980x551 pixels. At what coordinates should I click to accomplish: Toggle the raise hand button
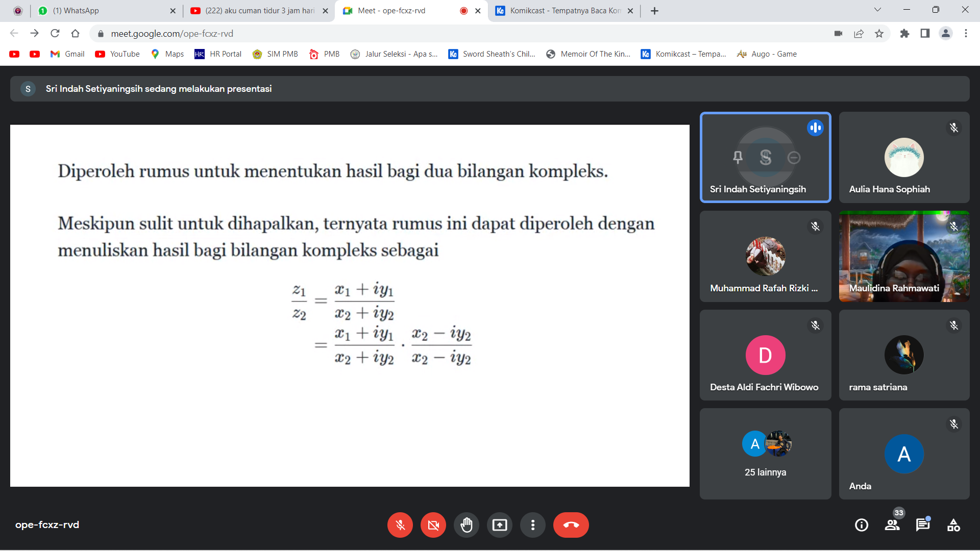[x=466, y=525]
